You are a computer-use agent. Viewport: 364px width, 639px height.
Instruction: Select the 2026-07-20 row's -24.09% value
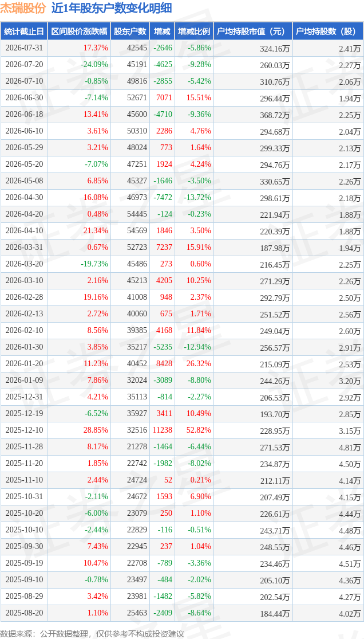[x=94, y=65]
